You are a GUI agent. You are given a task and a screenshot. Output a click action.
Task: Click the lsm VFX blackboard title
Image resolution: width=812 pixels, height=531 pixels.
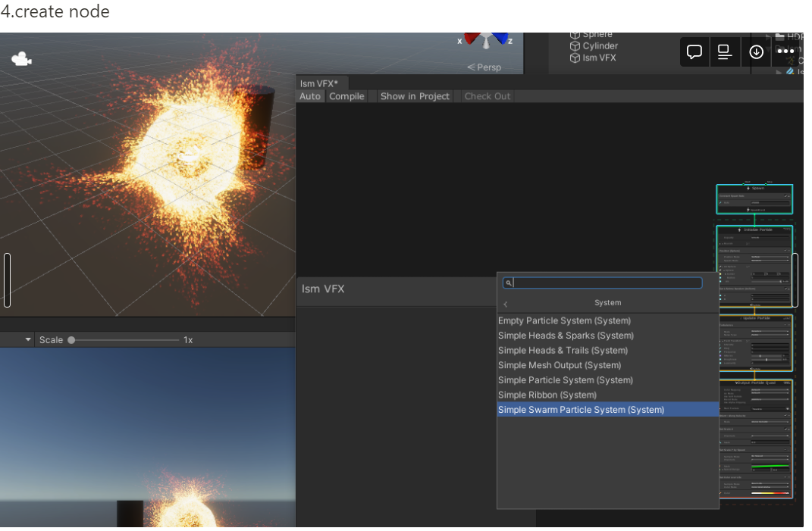pos(323,289)
